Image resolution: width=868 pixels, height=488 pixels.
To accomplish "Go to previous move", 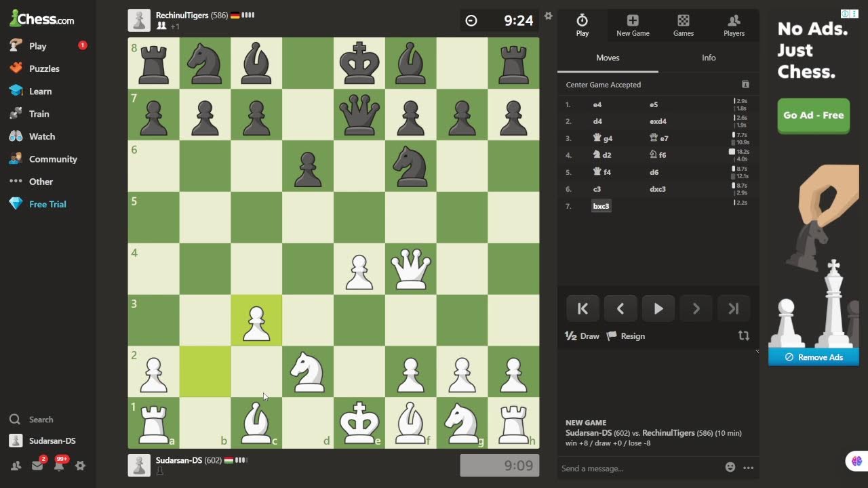I will 620,308.
